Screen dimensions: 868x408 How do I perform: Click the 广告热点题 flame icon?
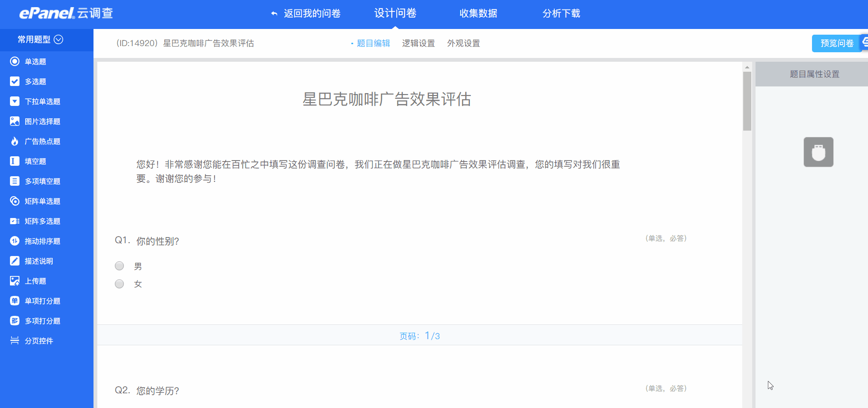pos(15,141)
